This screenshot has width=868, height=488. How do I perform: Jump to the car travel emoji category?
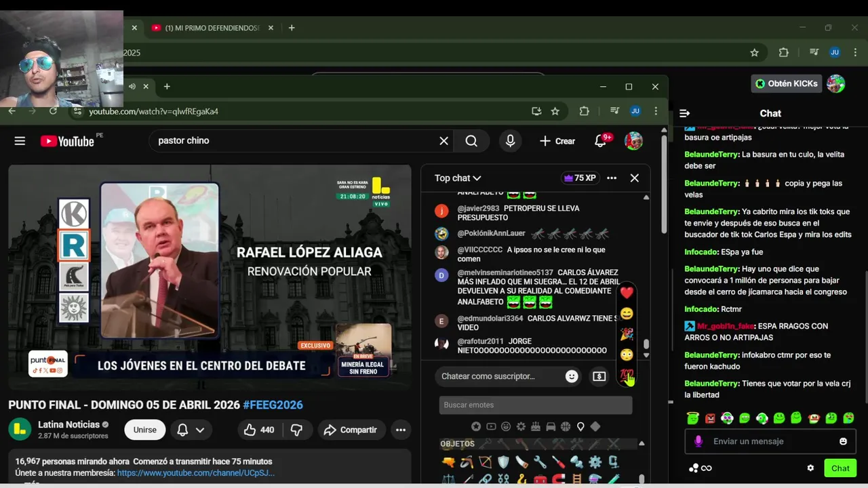(x=551, y=426)
